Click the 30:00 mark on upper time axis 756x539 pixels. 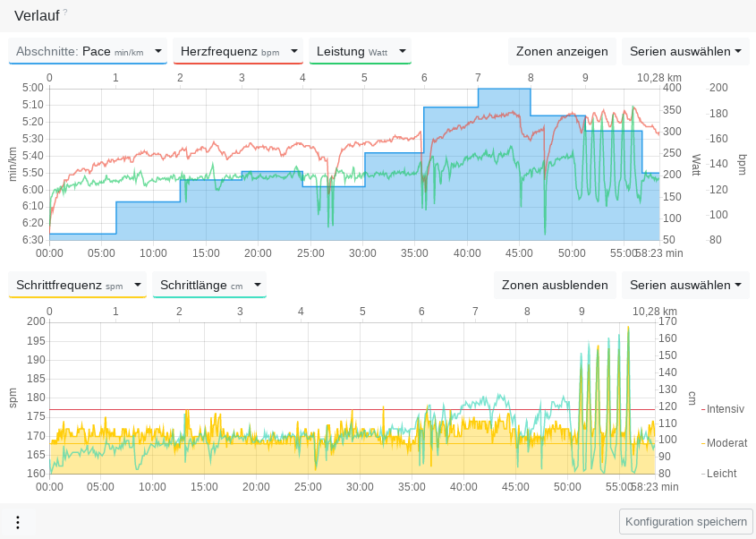coord(362,253)
